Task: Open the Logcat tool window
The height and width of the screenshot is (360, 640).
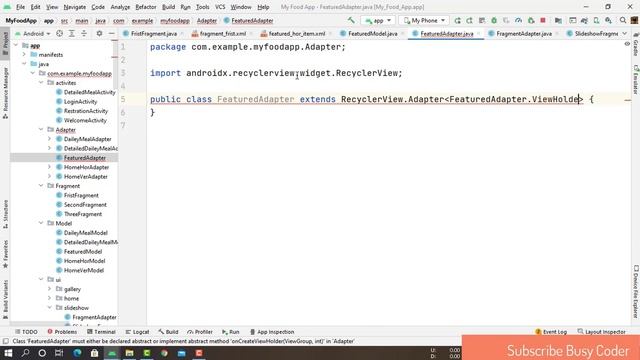Action: (x=137, y=332)
